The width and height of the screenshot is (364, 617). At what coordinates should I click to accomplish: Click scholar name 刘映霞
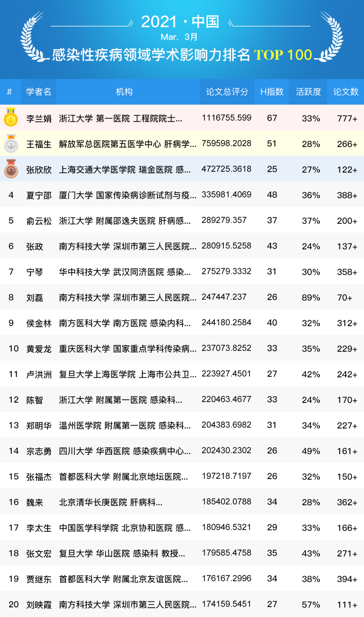click(x=39, y=605)
